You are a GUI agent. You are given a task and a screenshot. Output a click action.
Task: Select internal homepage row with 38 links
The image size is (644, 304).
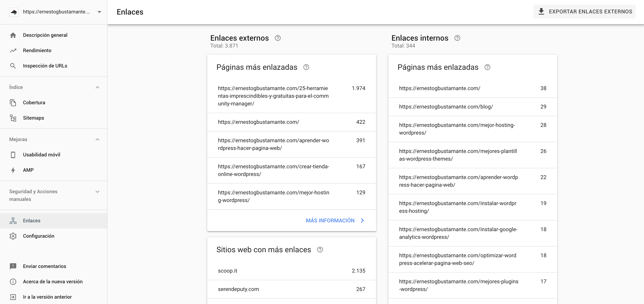tap(472, 88)
